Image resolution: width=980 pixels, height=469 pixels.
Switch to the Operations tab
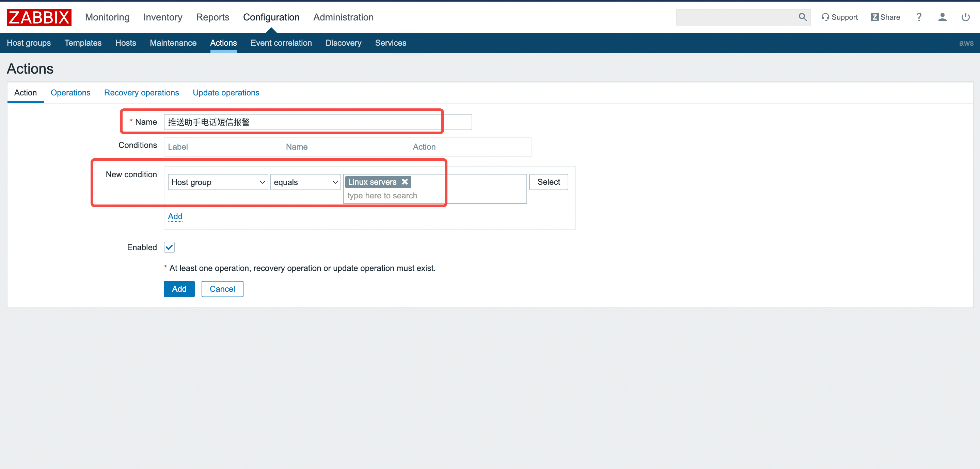pyautogui.click(x=70, y=93)
